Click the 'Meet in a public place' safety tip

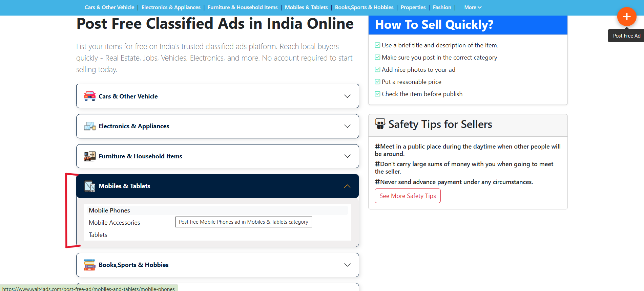point(468,150)
